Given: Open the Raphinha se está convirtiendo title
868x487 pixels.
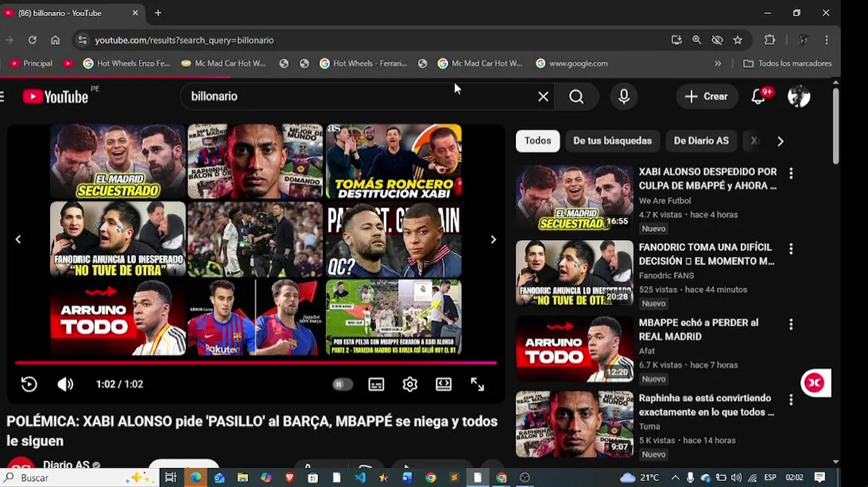Looking at the screenshot, I should coord(706,405).
